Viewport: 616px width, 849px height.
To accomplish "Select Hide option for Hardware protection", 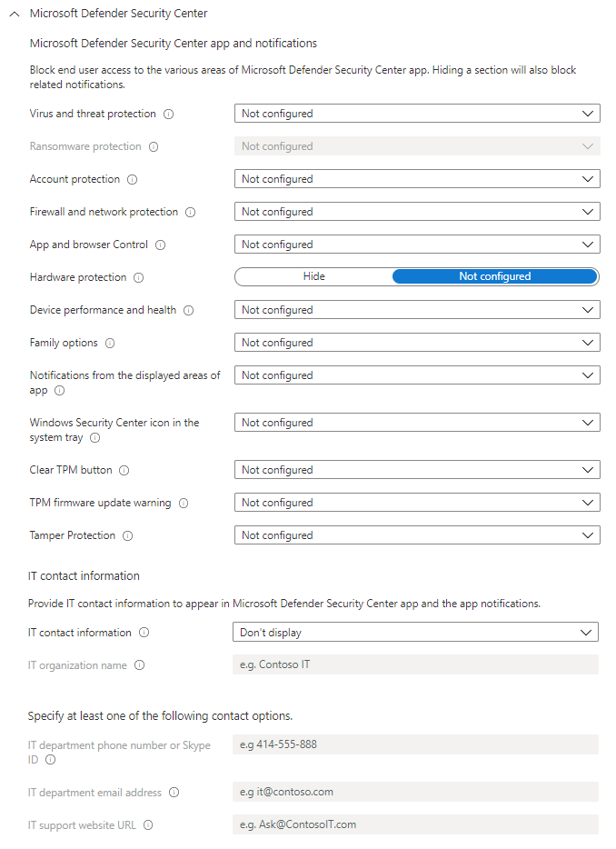I will [x=313, y=276].
